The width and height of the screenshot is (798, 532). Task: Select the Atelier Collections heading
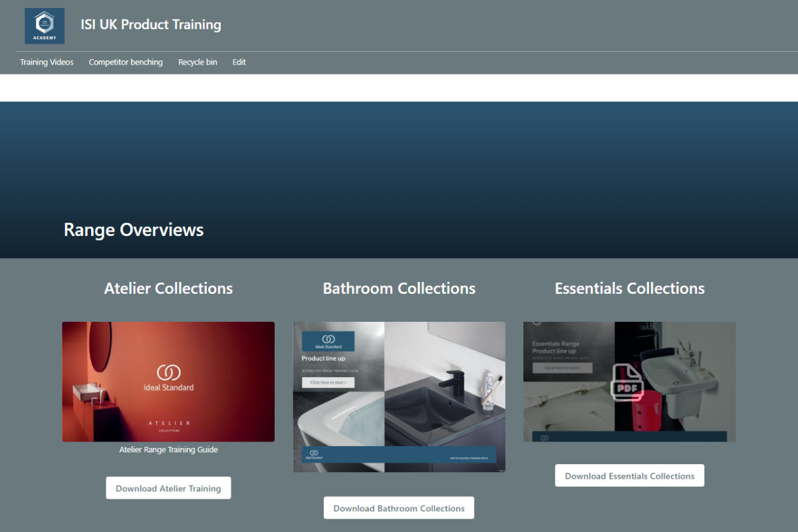168,289
